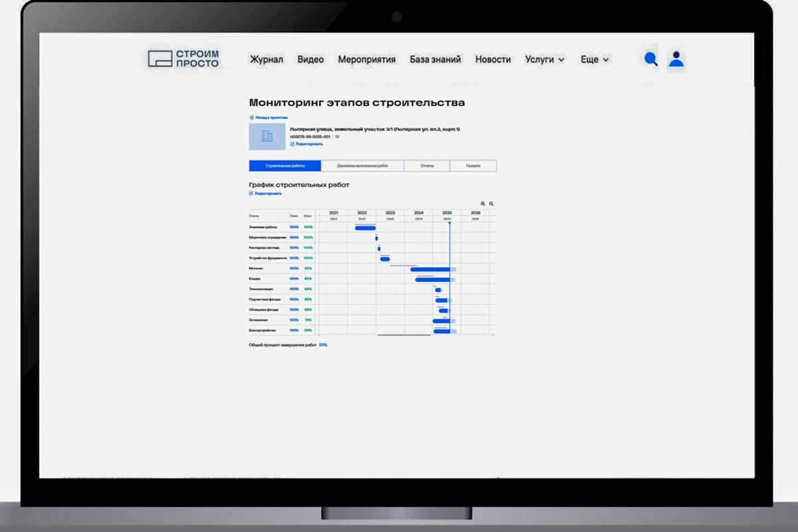
Task: Expand the Еще dropdown menu
Action: pos(595,59)
